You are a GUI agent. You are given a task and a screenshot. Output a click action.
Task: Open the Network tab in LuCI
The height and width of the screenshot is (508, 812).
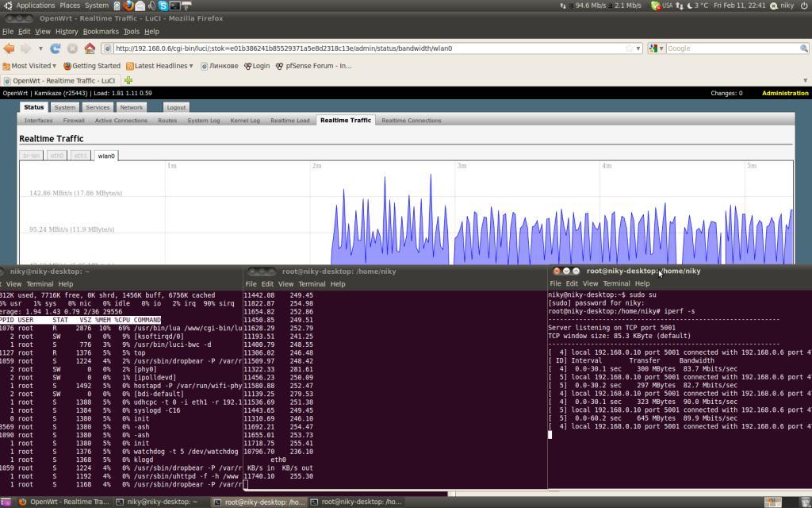pos(131,107)
